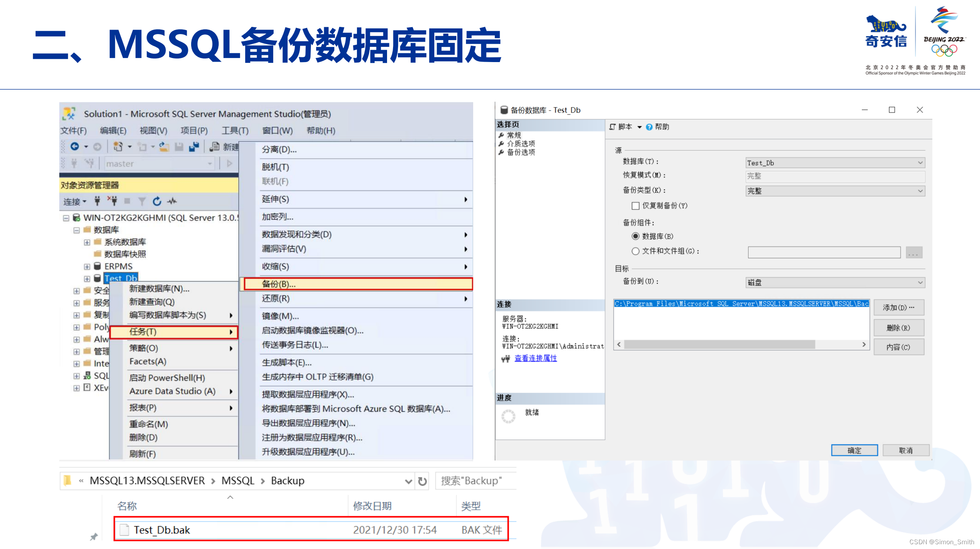Open the view connection properties link

pyautogui.click(x=535, y=358)
